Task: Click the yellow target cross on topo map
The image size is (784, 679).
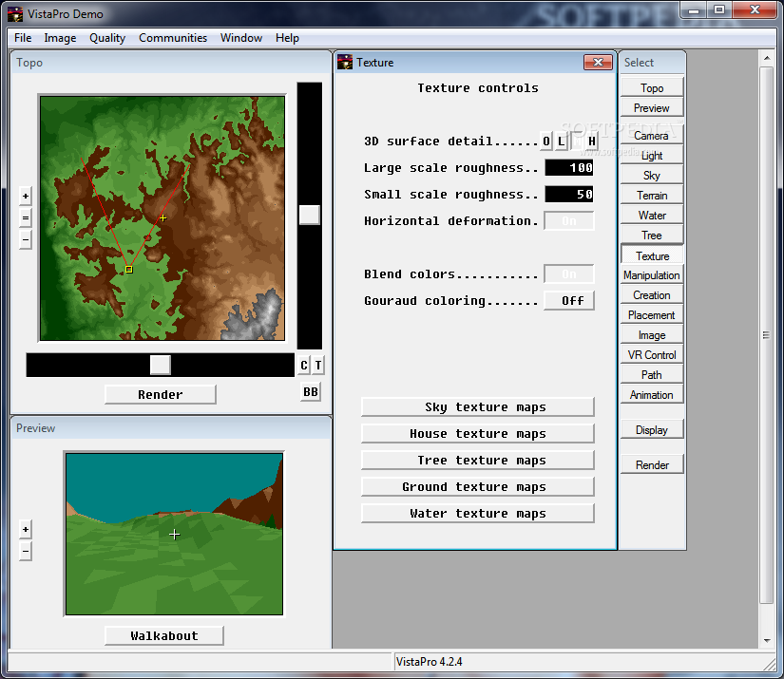Action: tap(163, 217)
